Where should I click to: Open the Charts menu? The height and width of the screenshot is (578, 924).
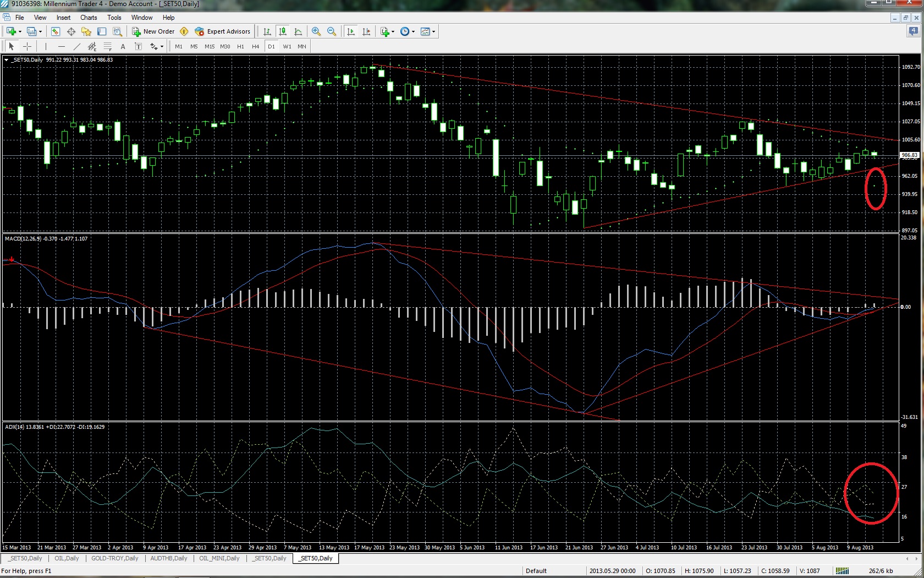89,18
